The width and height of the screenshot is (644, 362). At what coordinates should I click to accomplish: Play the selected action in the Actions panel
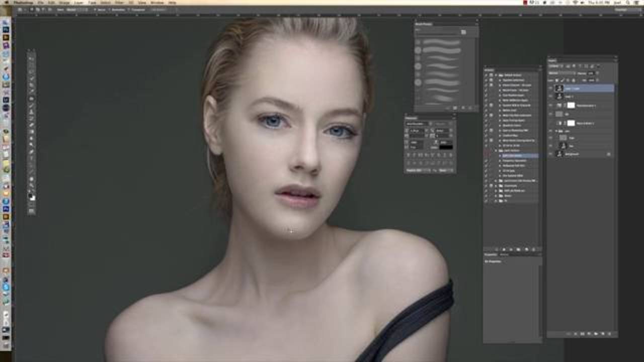[511, 250]
